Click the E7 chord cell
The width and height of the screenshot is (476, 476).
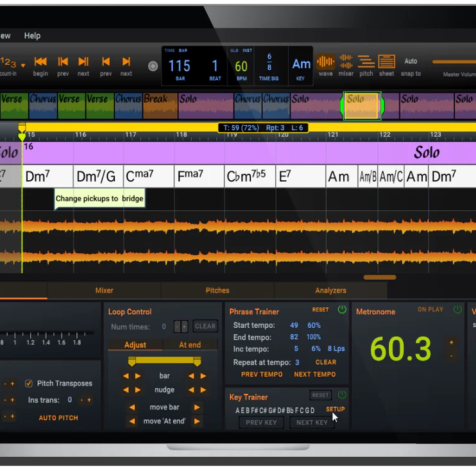(x=300, y=176)
